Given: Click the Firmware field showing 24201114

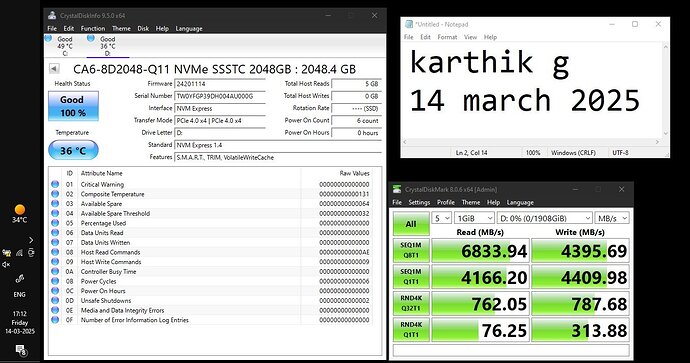Looking at the screenshot, I should (x=220, y=84).
